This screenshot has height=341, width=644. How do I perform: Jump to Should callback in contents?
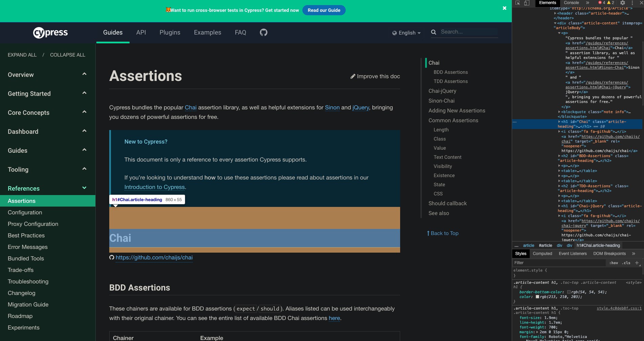click(447, 203)
